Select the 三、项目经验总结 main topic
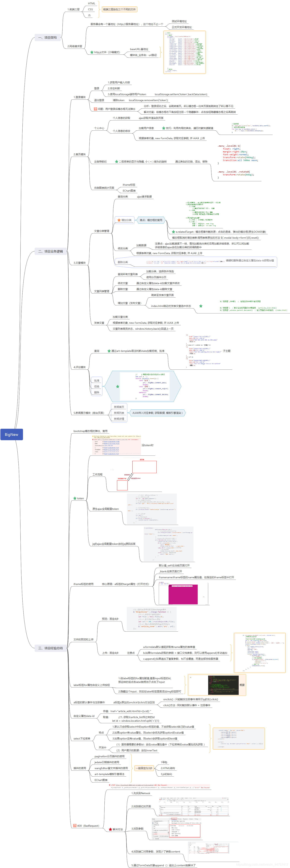 51,648
